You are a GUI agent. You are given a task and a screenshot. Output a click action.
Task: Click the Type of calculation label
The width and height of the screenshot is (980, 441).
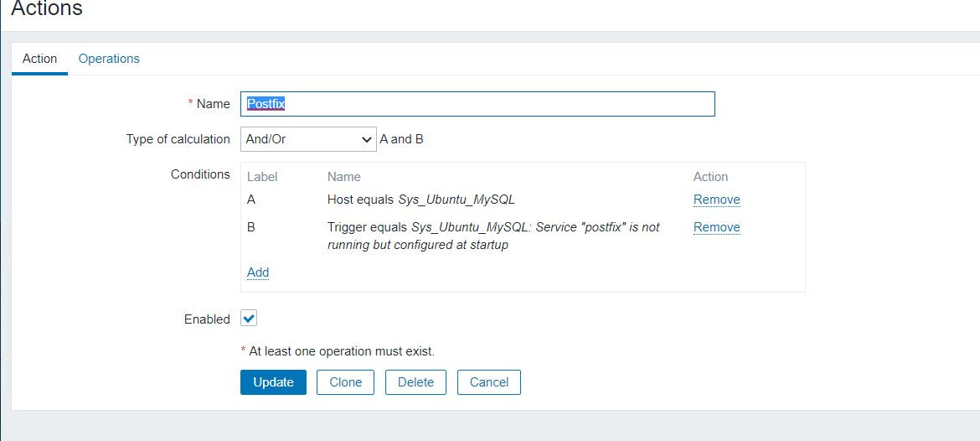(178, 139)
